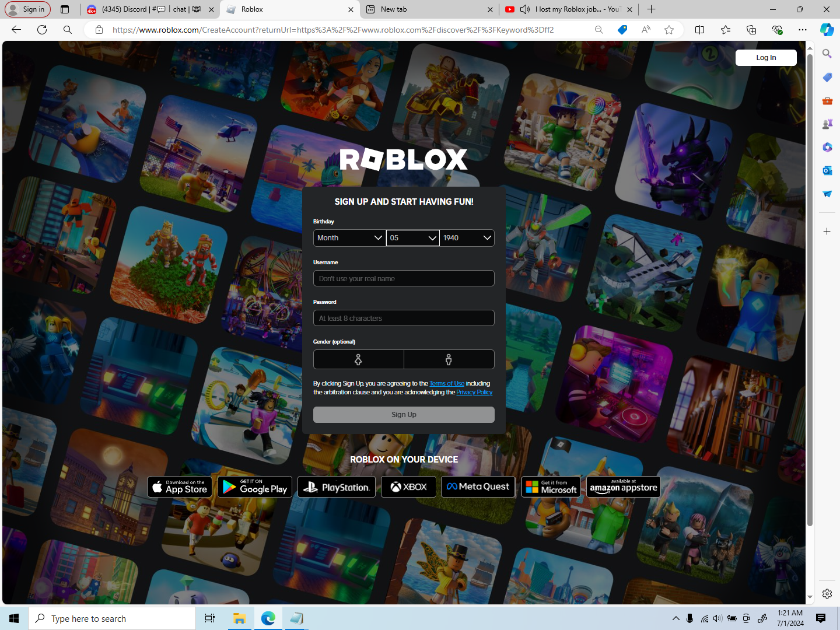Open tab actions menu
The width and height of the screenshot is (840, 630).
pos(65,9)
